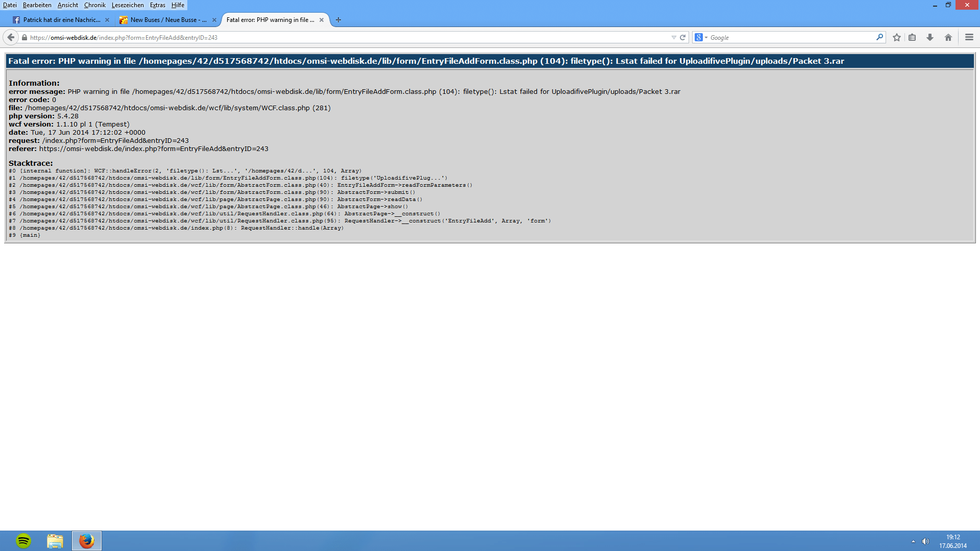Expand the URL bar history dropdown
980x551 pixels.
coord(674,37)
